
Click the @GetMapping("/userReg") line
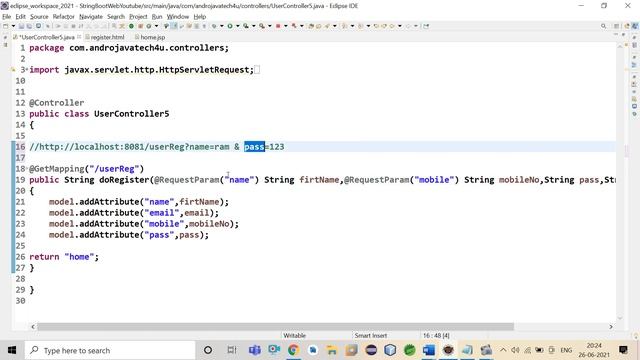pos(87,169)
